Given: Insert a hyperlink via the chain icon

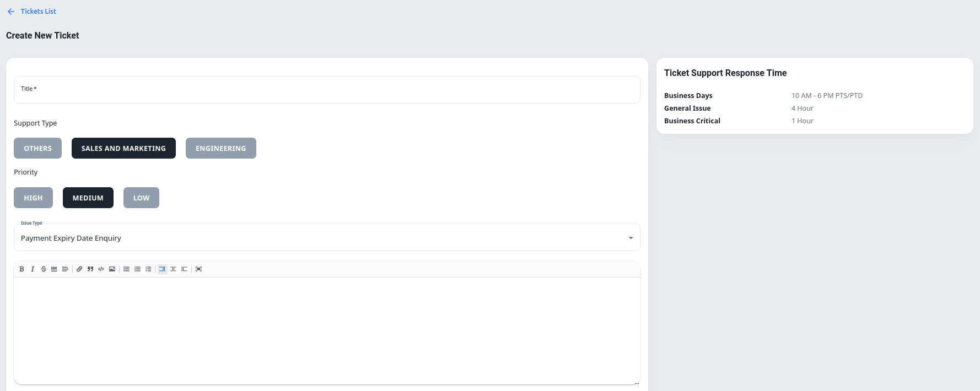Looking at the screenshot, I should tap(79, 269).
